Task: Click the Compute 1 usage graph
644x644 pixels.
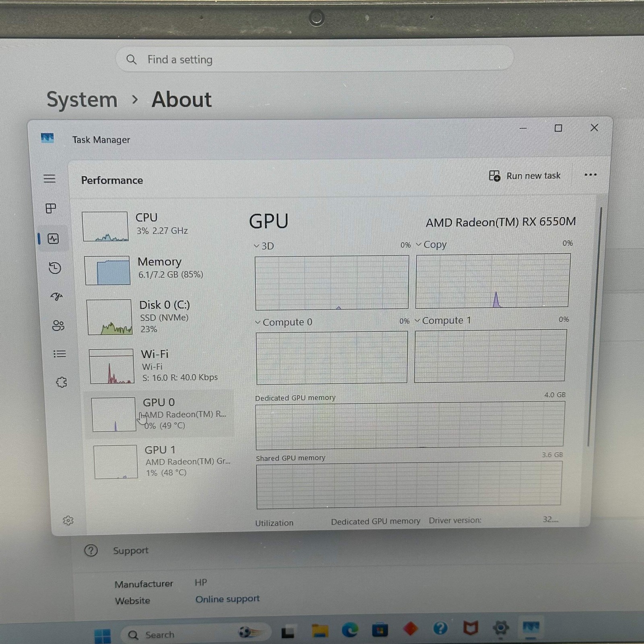Action: click(x=490, y=356)
